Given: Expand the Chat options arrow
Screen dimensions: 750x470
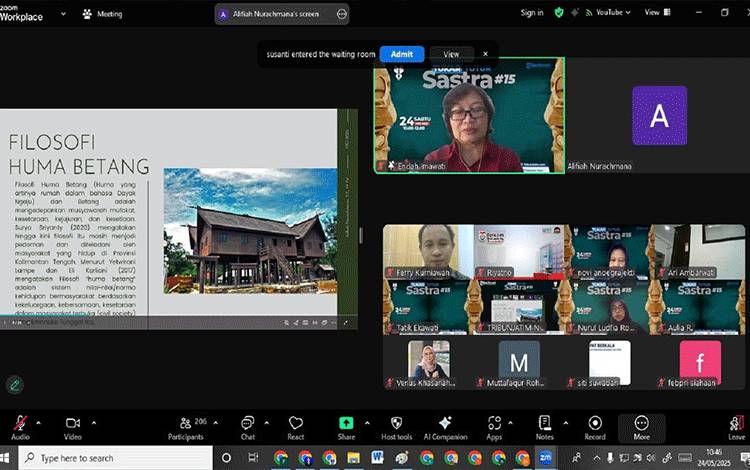Looking at the screenshot, I should [x=266, y=423].
